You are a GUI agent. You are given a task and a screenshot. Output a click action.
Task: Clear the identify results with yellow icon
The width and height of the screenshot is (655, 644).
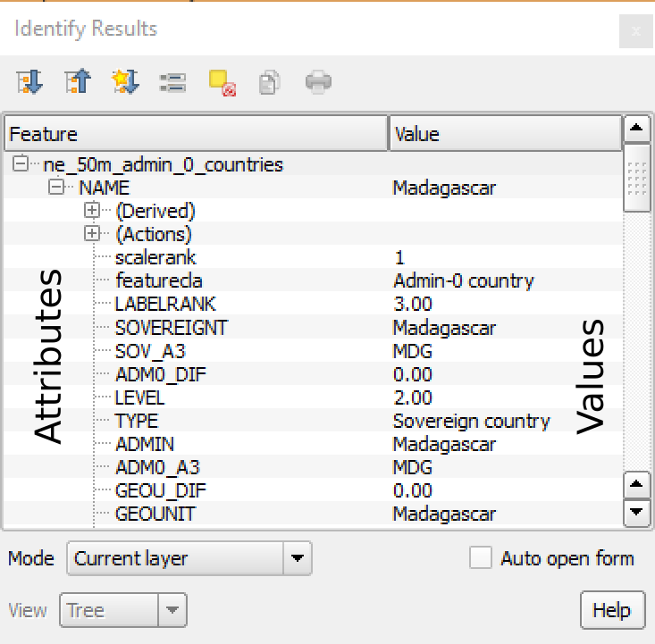222,83
